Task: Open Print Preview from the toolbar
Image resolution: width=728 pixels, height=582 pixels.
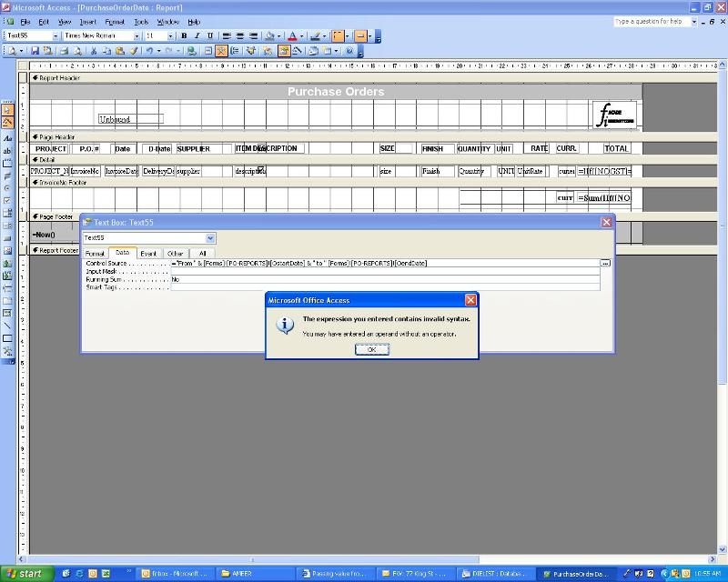Action: (x=77, y=51)
